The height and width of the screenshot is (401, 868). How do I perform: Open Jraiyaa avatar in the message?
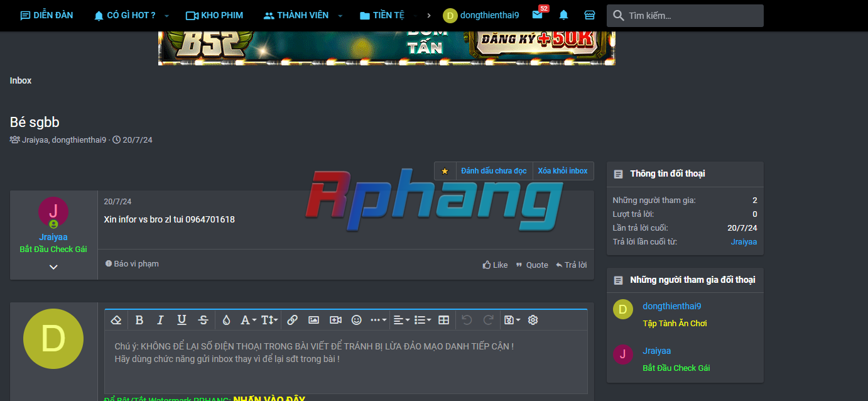tap(53, 212)
